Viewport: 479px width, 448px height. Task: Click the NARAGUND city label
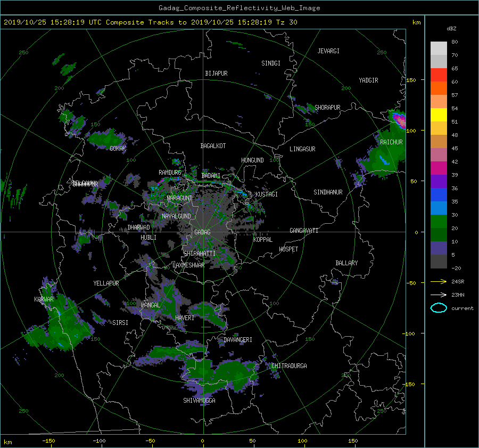click(x=180, y=198)
